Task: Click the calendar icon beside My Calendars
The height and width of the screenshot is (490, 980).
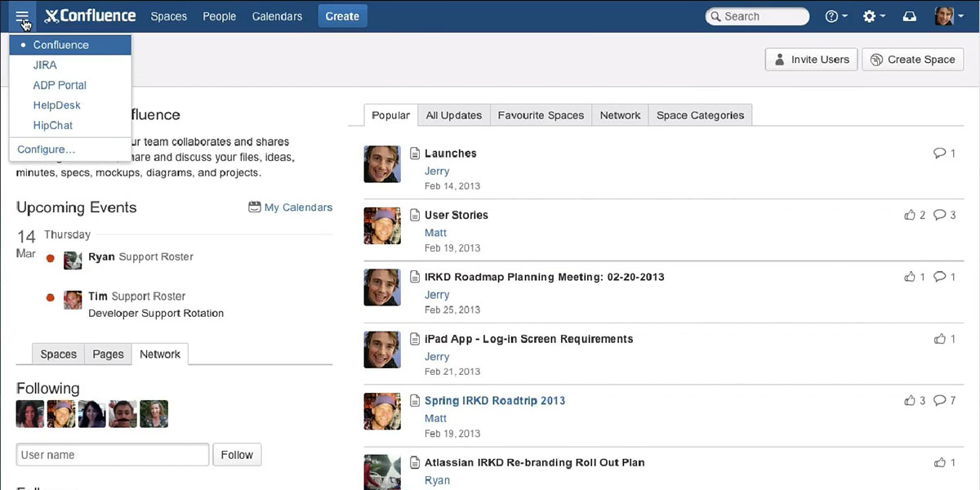Action: 255,207
